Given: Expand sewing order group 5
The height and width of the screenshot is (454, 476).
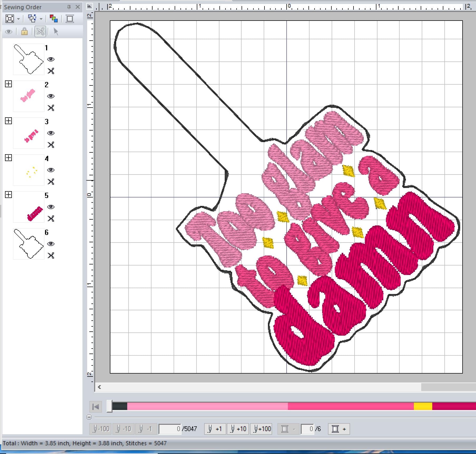Looking at the screenshot, I should [8, 195].
